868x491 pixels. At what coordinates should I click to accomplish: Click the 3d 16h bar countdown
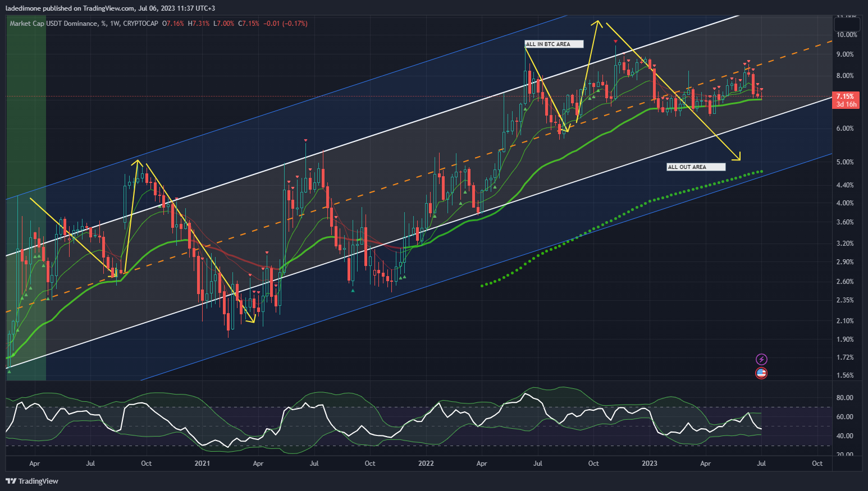point(846,104)
